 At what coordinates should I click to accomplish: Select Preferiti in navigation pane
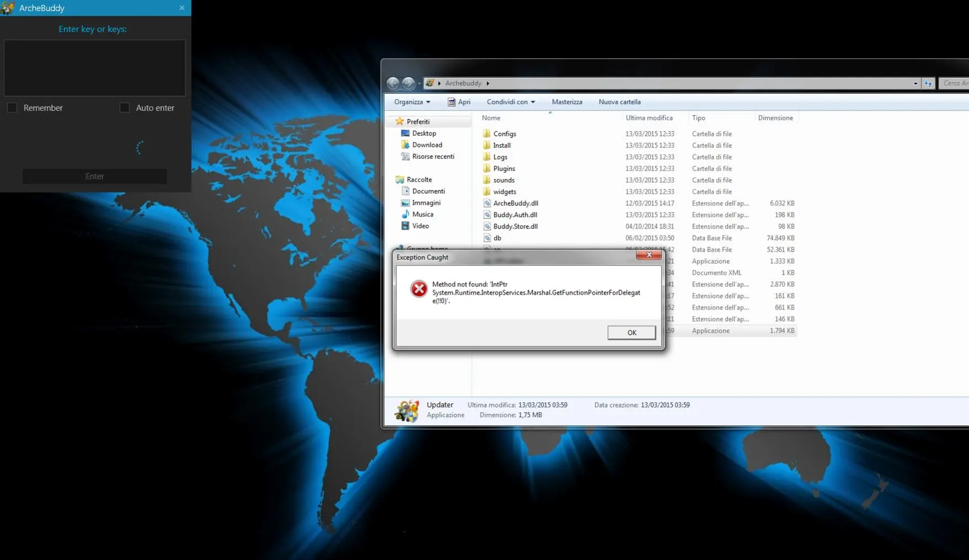pyautogui.click(x=418, y=121)
